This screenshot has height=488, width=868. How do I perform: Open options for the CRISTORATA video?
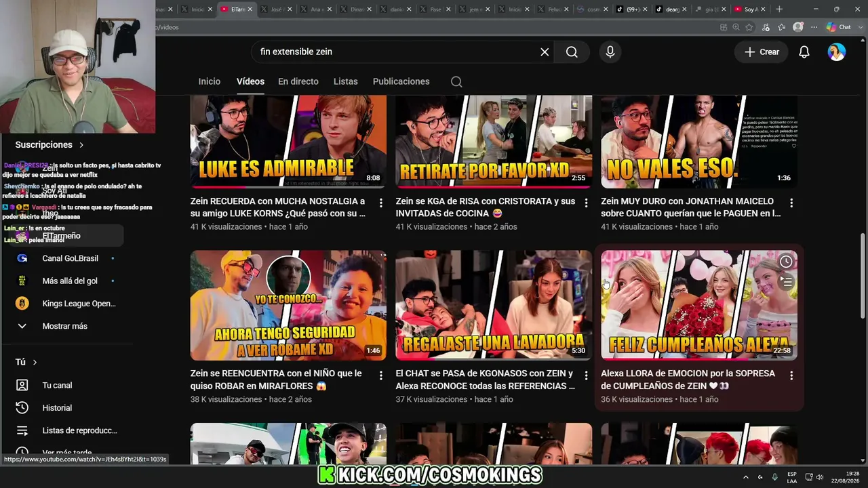point(587,203)
